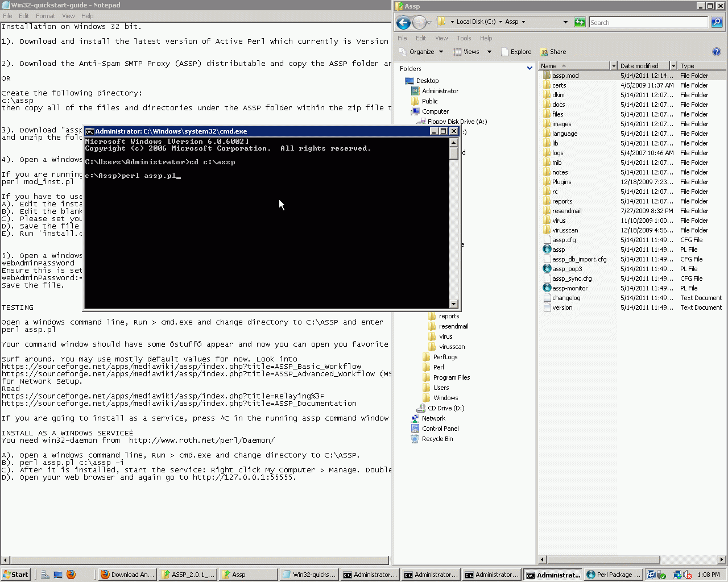728x582 pixels.
Task: Click the Start button
Action: [x=15, y=575]
